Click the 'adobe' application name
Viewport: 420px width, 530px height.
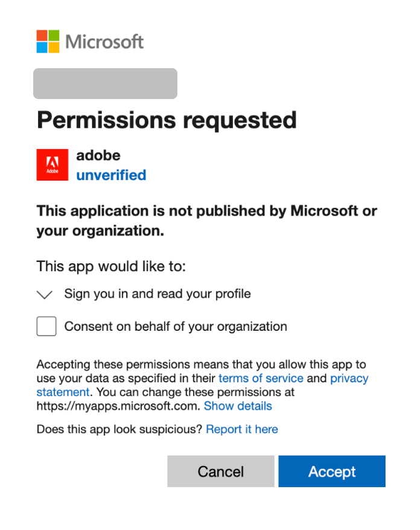[x=98, y=156]
